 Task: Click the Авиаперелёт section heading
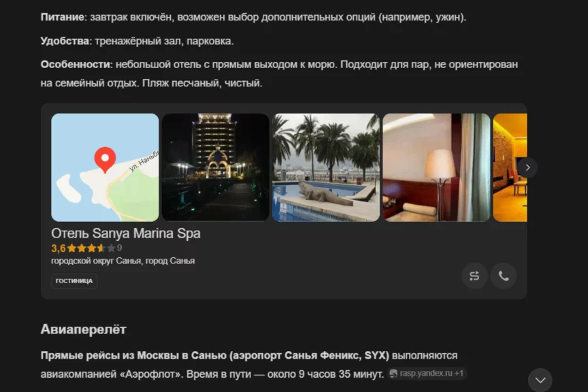coord(83,329)
